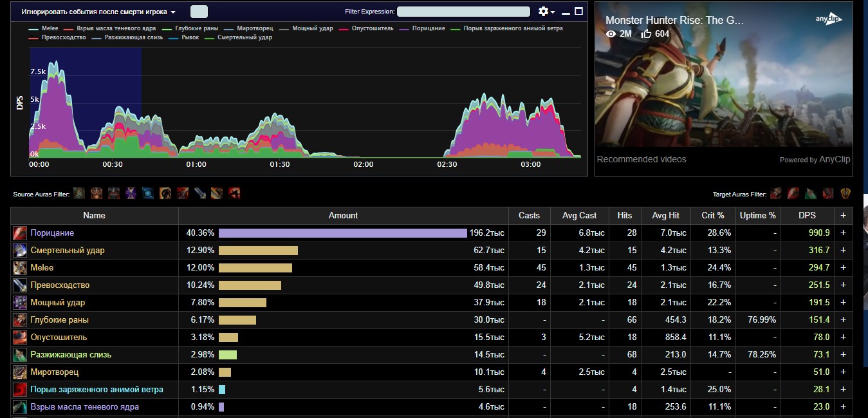Click the Опустошитель ability icon

[x=20, y=337]
